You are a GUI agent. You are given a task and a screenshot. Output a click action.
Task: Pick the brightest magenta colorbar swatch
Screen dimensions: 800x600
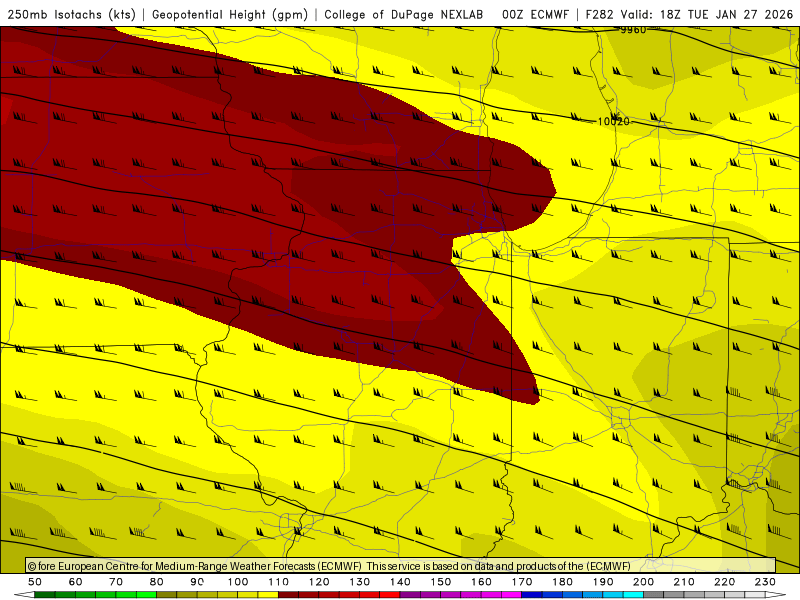tap(511, 595)
